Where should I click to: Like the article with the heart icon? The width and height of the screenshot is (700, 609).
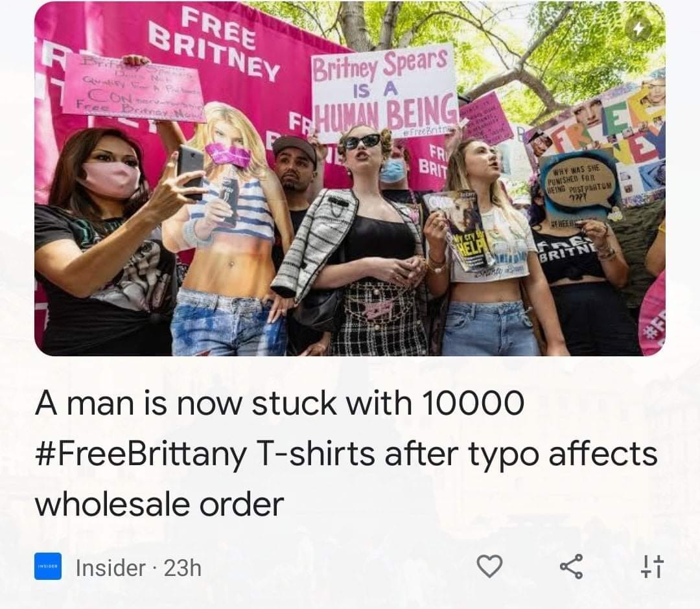(x=490, y=566)
